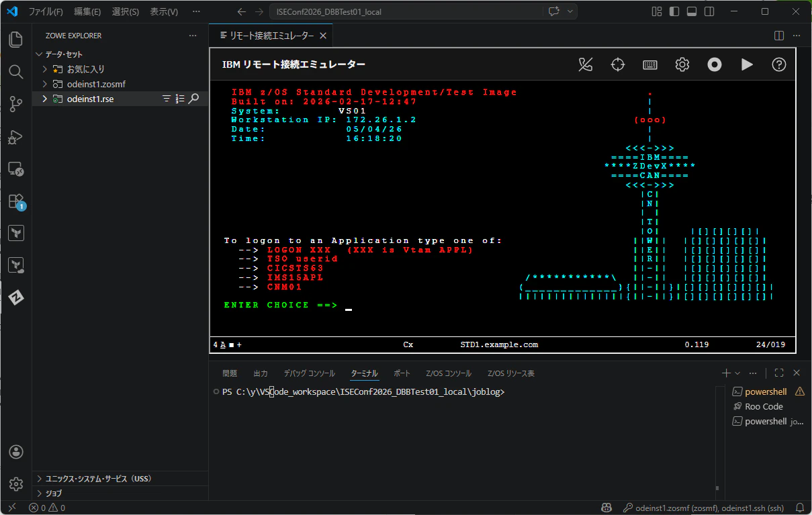Screen dimensions: 812x515
Task: Toggle bottom panel visibility
Action: [x=692, y=11]
